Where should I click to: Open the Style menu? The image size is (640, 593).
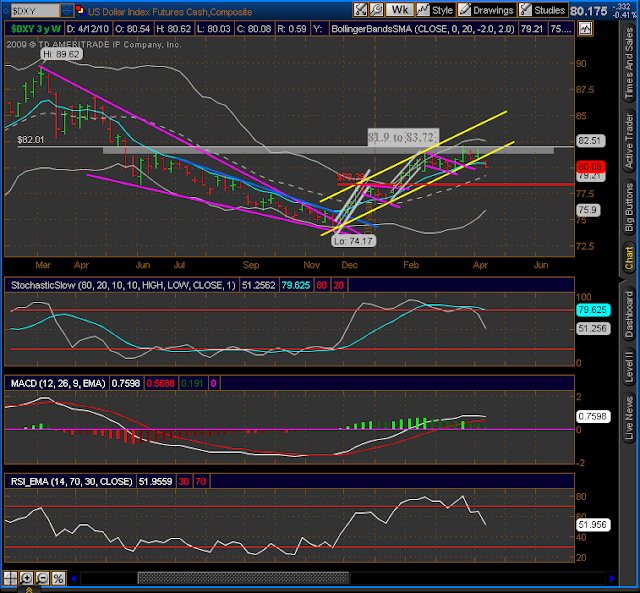[x=436, y=10]
